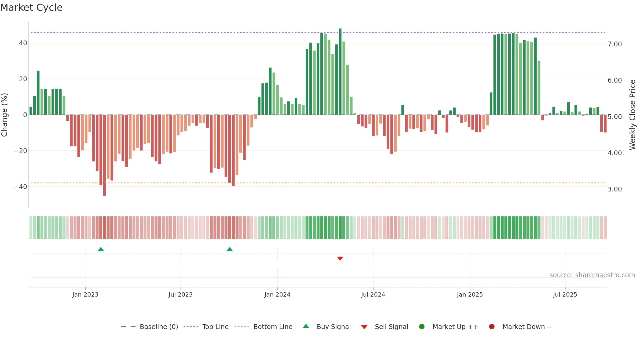Click the purple dotted Top Line swatch in legend
Image resolution: width=644 pixels, height=362 pixels.
[x=191, y=327]
